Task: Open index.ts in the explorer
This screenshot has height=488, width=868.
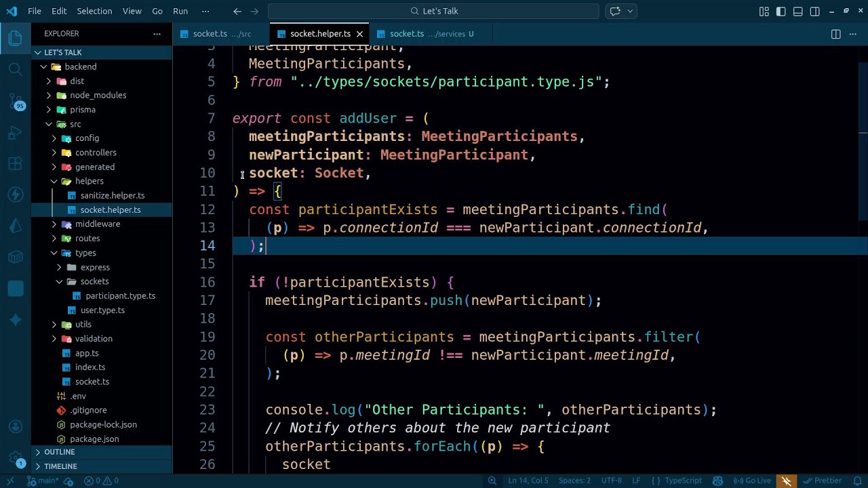Action: click(x=102, y=367)
